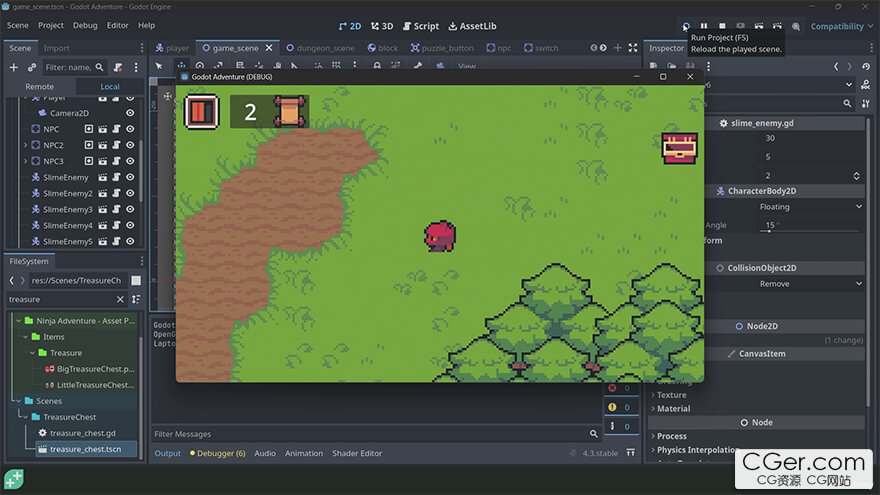Switch to the dungeon_scene tab
This screenshot has height=495, width=880.
[x=320, y=48]
